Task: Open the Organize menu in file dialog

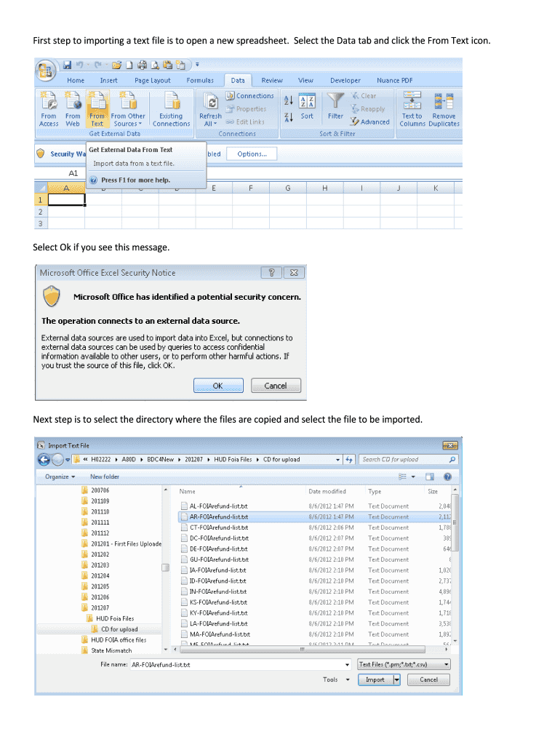Action: (x=60, y=477)
